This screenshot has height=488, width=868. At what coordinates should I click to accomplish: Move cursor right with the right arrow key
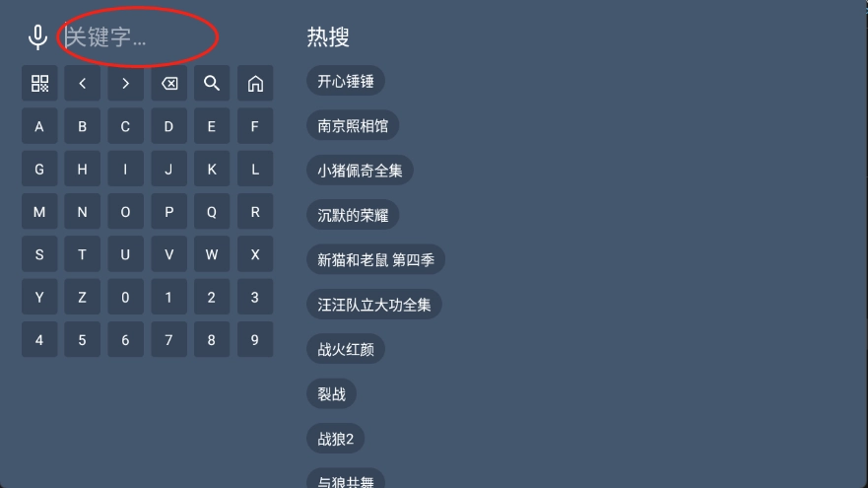coord(126,84)
